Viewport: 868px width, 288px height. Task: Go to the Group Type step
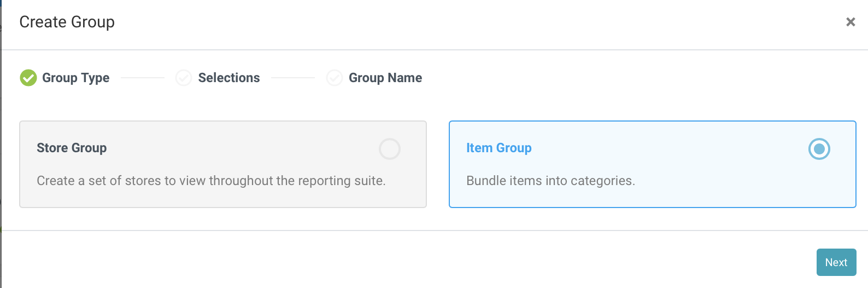[x=76, y=78]
